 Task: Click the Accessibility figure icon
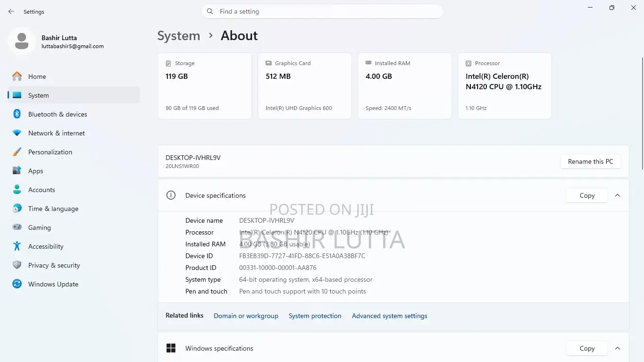(x=17, y=246)
